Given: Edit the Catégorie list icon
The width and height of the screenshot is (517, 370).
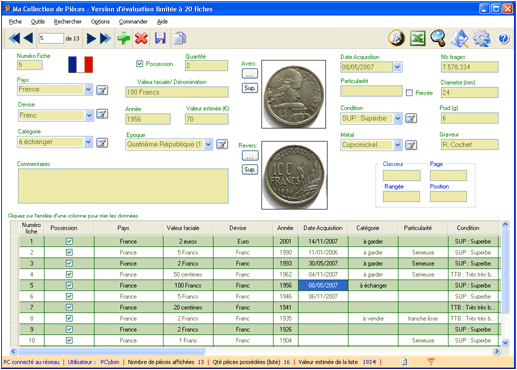Looking at the screenshot, I should click(102, 143).
